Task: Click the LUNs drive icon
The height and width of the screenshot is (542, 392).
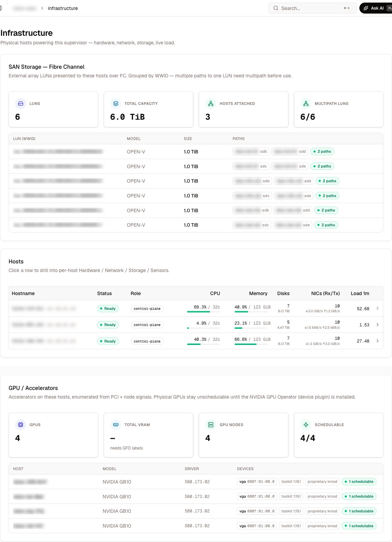Action: (21, 104)
